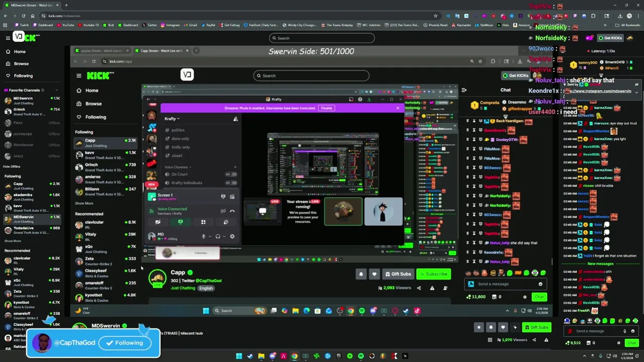644x362 pixels.
Task: Open the instagram.com/mdswervin pinned link
Action: 598,91
